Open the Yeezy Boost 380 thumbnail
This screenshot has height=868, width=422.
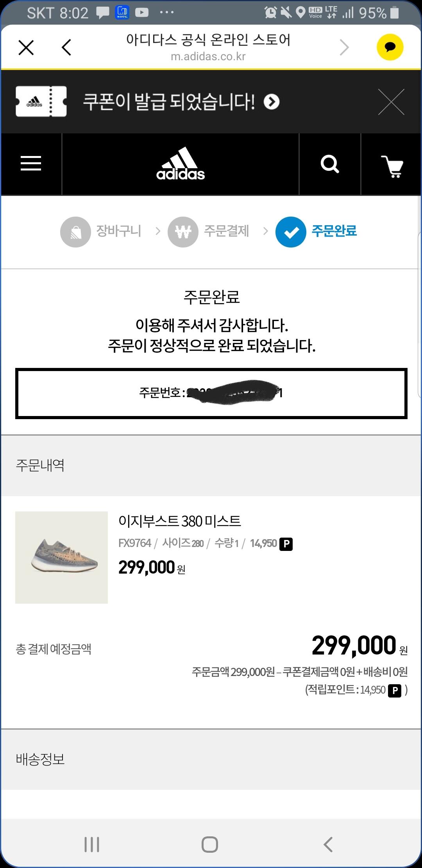[x=61, y=557]
